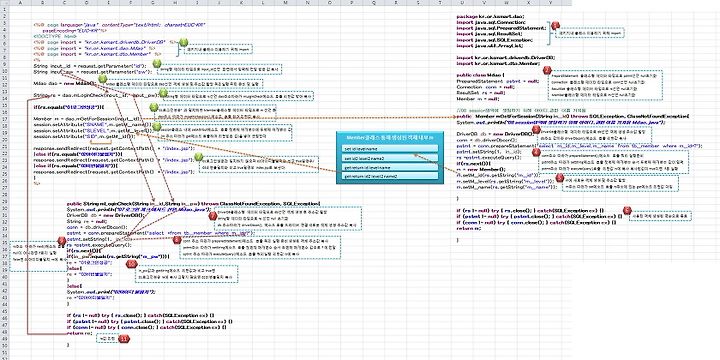The width and height of the screenshot is (720, 360).
Task: Click '<!DOCTYPE html>' line
Action: [55, 35]
